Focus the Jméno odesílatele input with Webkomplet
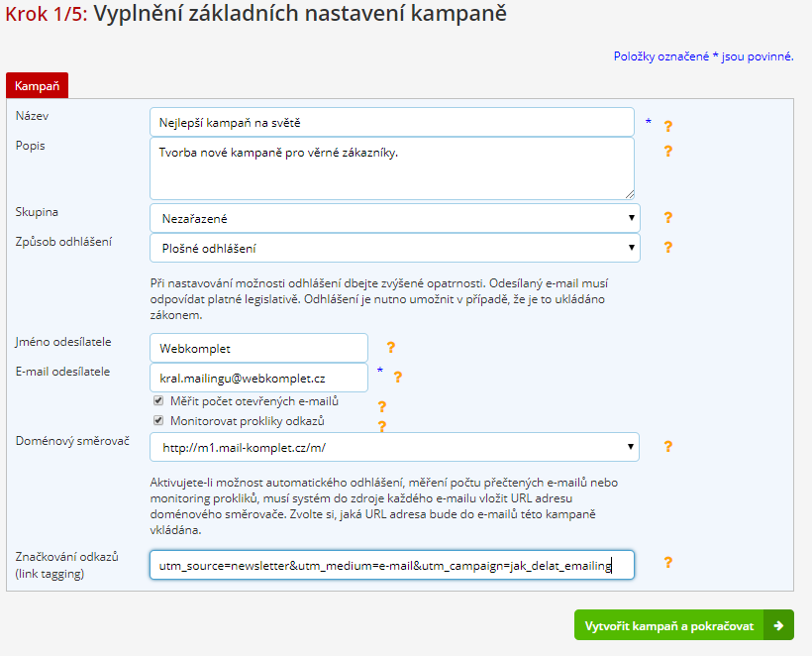 coord(258,348)
